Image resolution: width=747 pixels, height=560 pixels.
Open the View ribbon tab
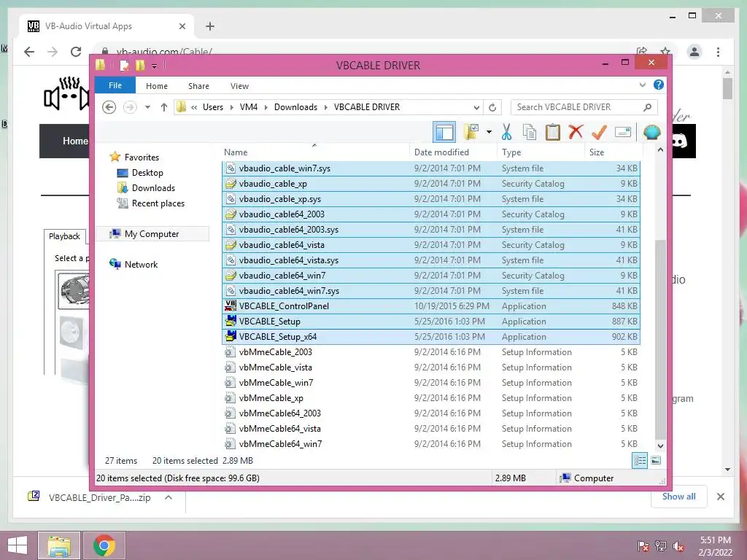[239, 86]
